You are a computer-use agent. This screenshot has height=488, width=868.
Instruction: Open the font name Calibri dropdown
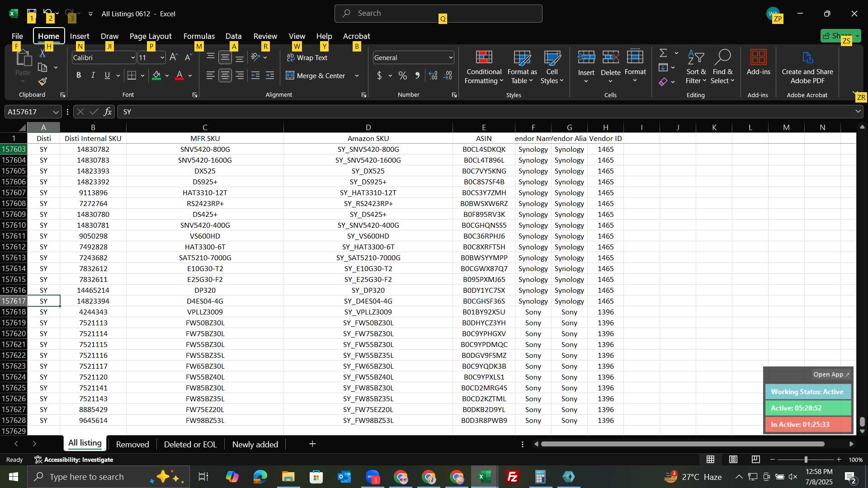(133, 58)
